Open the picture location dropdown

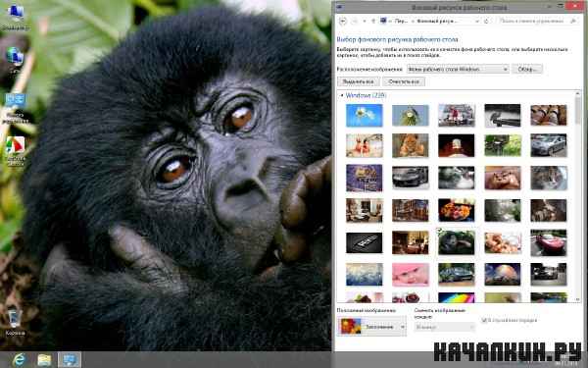458,69
